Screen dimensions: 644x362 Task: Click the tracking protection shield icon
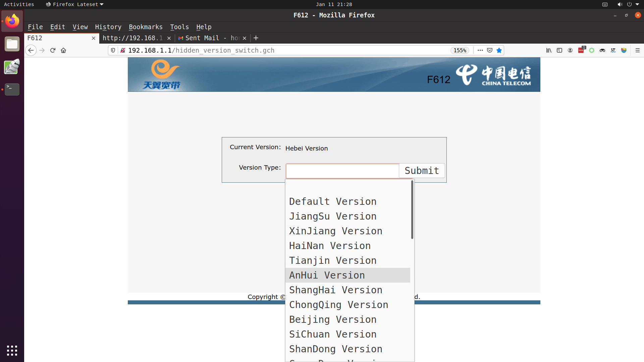point(113,50)
